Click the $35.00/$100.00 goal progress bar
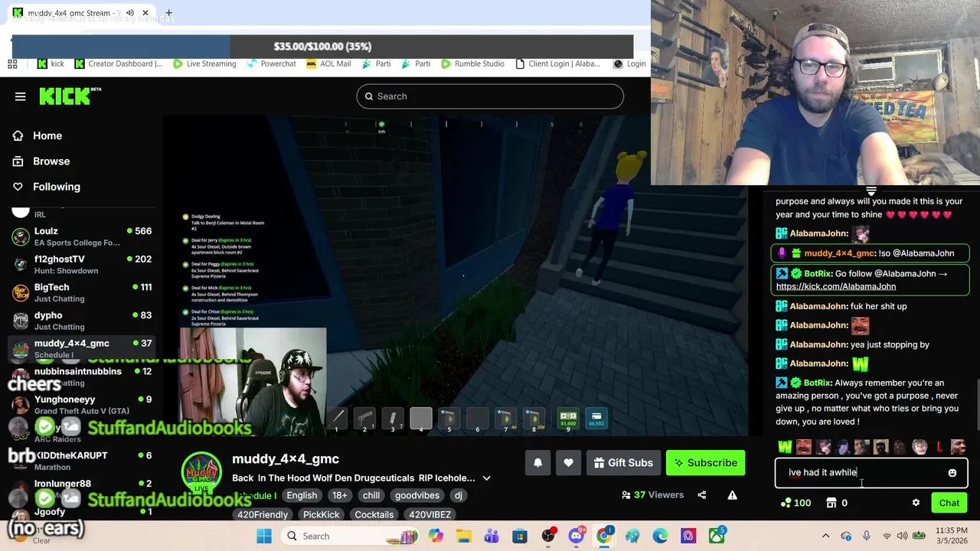The height and width of the screenshot is (551, 980). pyautogui.click(x=322, y=47)
